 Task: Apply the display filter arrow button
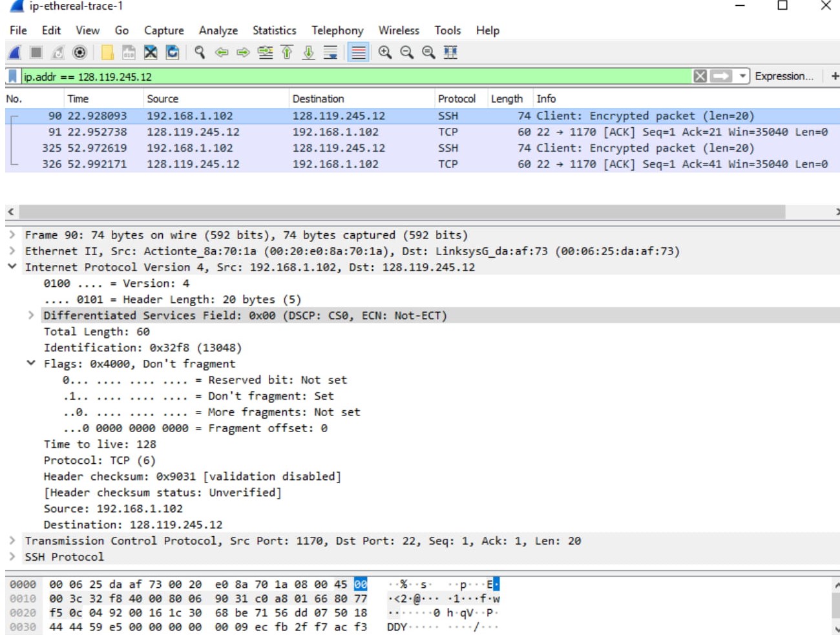[721, 76]
